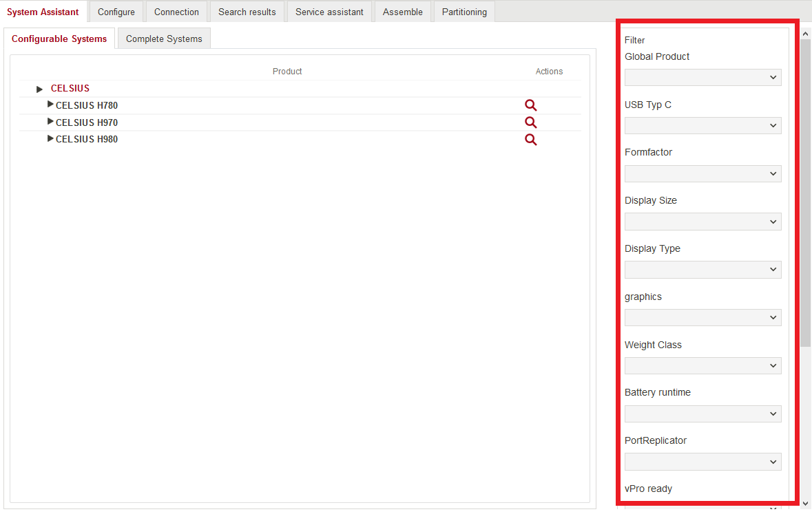The width and height of the screenshot is (812, 514).
Task: Open the Display Size dropdown
Action: (x=702, y=222)
